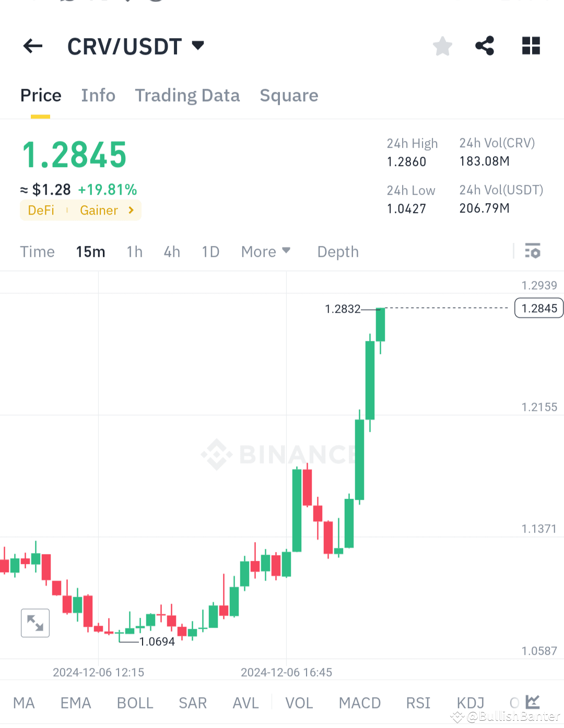Tap the back arrow icon
Image resolution: width=564 pixels, height=728 pixels.
(x=32, y=46)
